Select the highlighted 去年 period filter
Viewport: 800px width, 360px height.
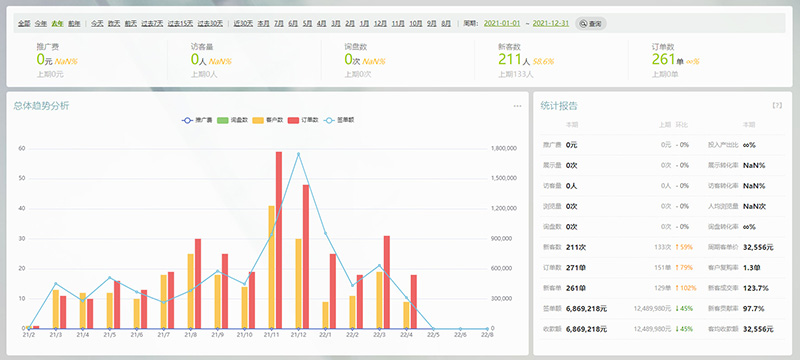58,23
